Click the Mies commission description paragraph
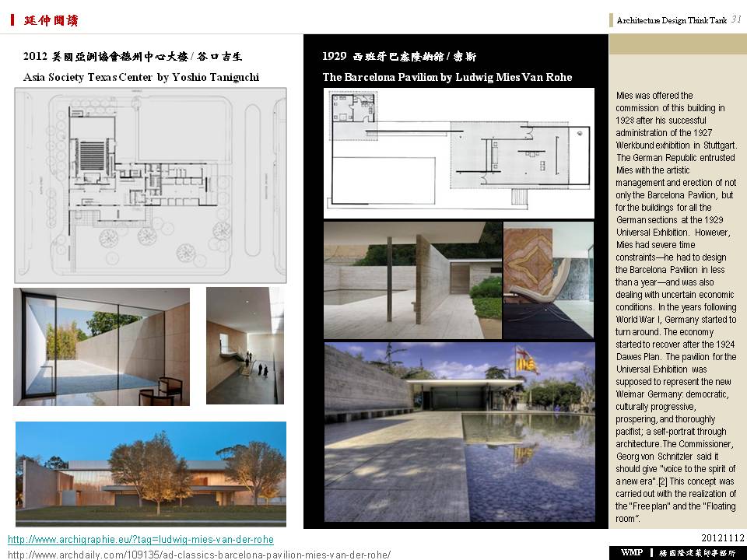747x560 pixels. coord(675,306)
